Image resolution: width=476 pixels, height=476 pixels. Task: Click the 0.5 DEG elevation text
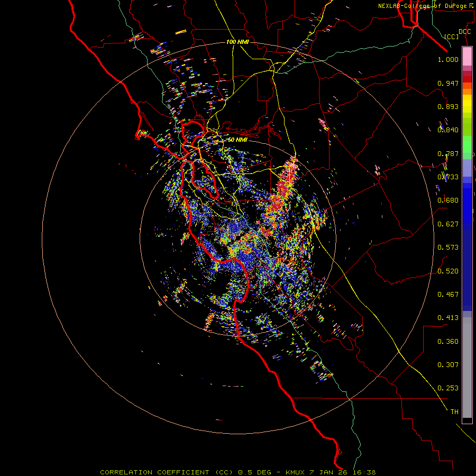[x=255, y=472]
